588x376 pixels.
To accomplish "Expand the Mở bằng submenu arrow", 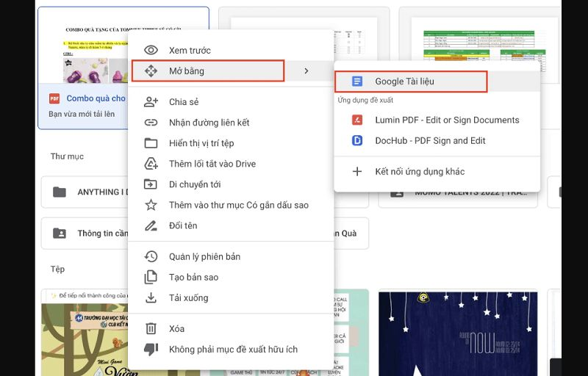I will coord(306,70).
